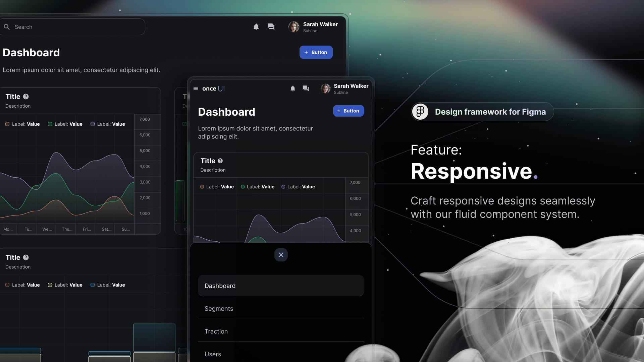Select Segments in the mobile navigation menu
Viewport: 644px width, 362px height.
point(281,308)
